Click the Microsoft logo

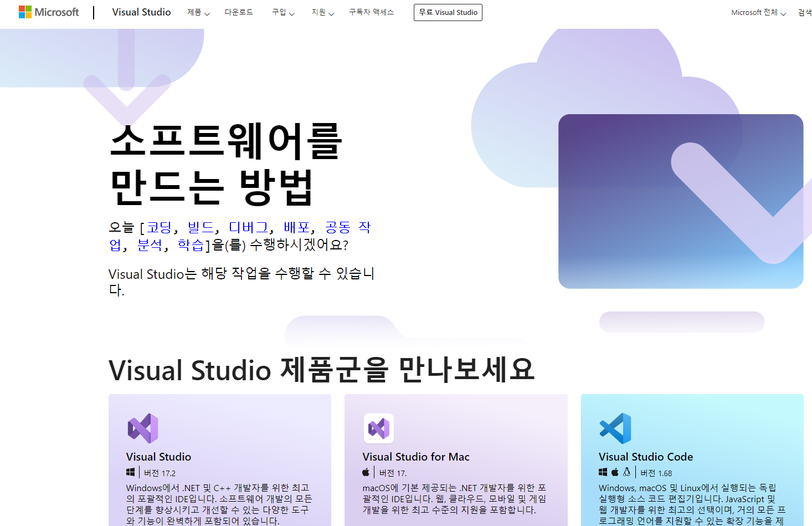tap(49, 12)
